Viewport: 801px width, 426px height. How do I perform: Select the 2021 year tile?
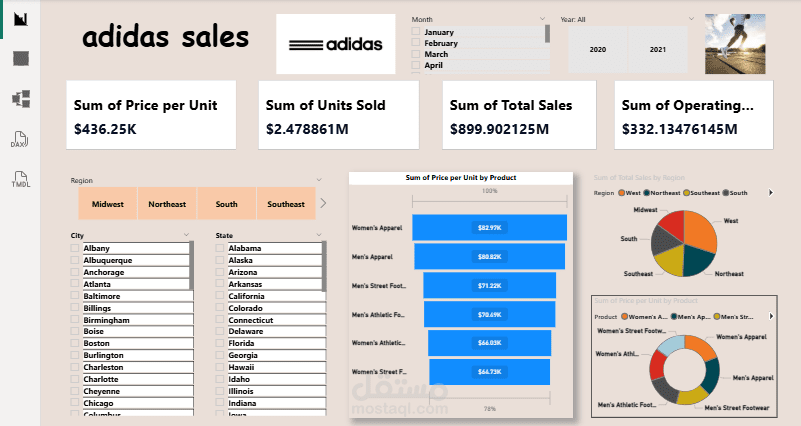pyautogui.click(x=658, y=50)
